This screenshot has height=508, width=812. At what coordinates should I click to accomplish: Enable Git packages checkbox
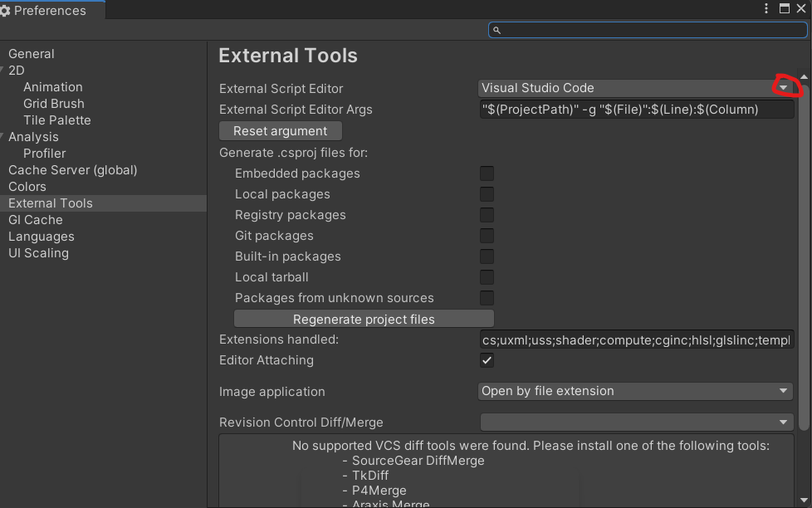[x=487, y=236]
